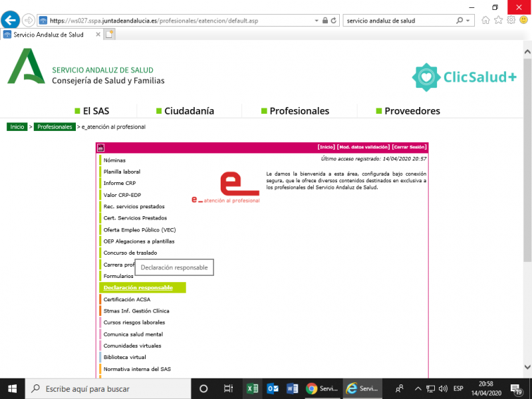Open Excel from the taskbar
This screenshot has width=532, height=399.
(x=253, y=389)
